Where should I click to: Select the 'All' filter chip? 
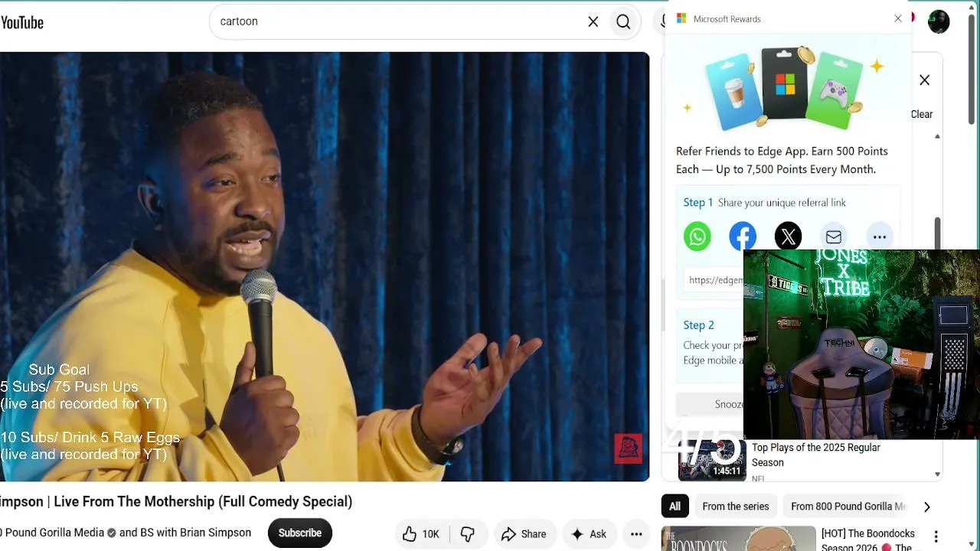click(675, 507)
